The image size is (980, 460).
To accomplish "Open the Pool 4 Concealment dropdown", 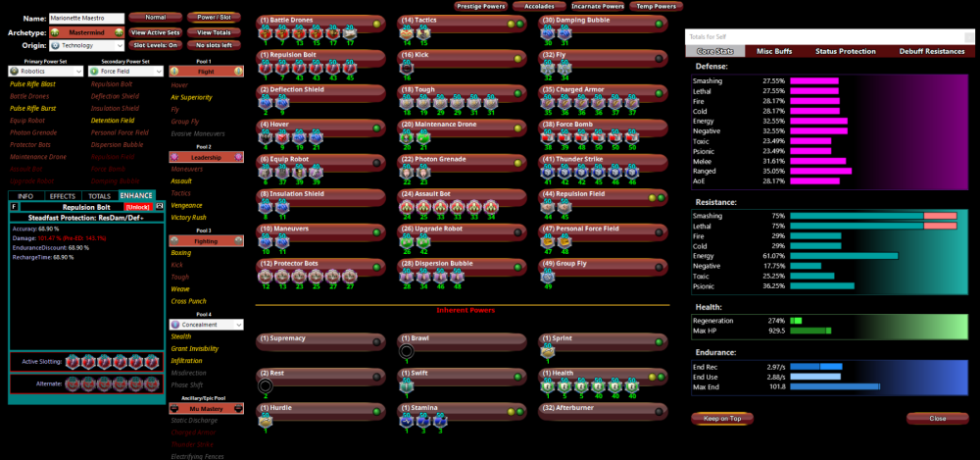I will pos(204,324).
